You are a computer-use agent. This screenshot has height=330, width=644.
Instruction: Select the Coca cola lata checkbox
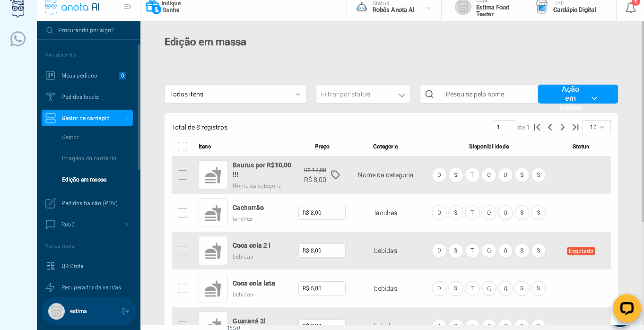tap(183, 288)
